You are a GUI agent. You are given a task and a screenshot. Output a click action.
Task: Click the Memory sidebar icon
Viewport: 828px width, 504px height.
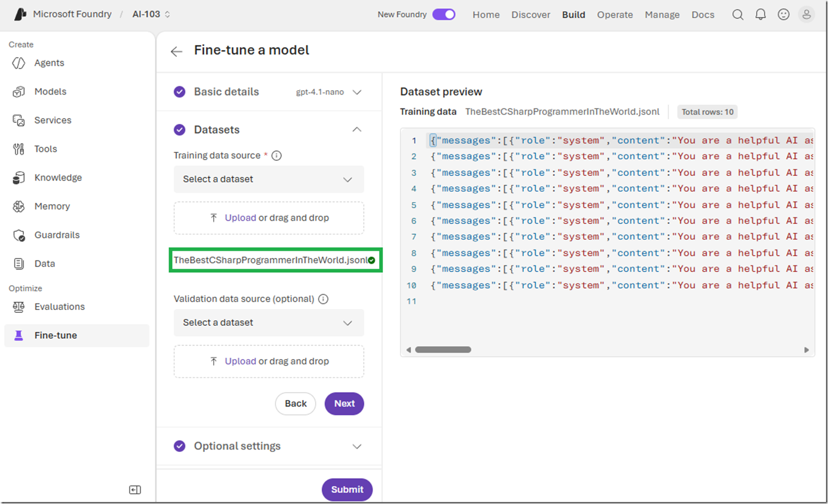[x=19, y=206]
